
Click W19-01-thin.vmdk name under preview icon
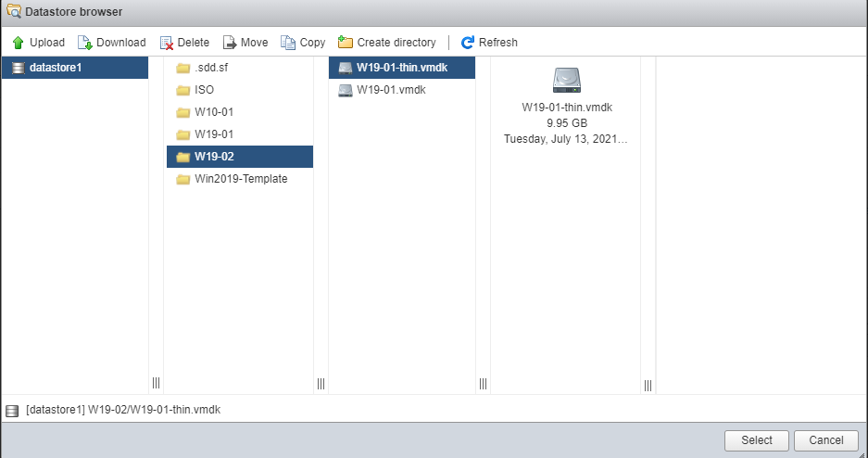coord(567,108)
